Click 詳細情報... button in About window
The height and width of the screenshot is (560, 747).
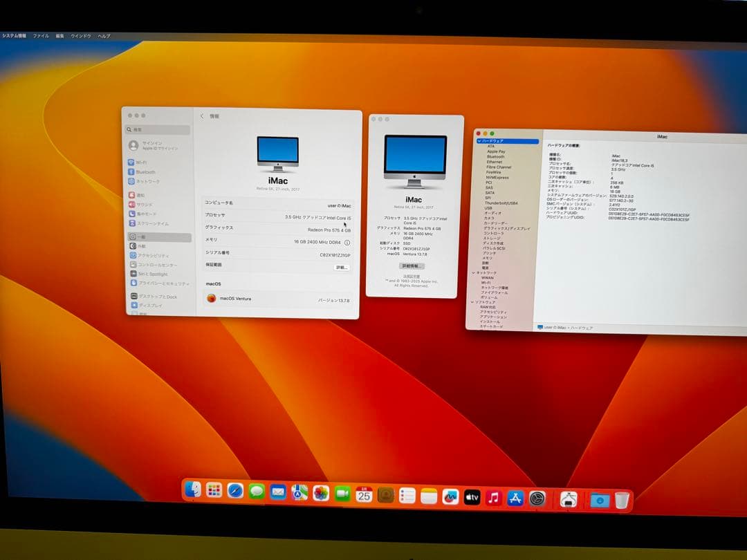coord(412,266)
